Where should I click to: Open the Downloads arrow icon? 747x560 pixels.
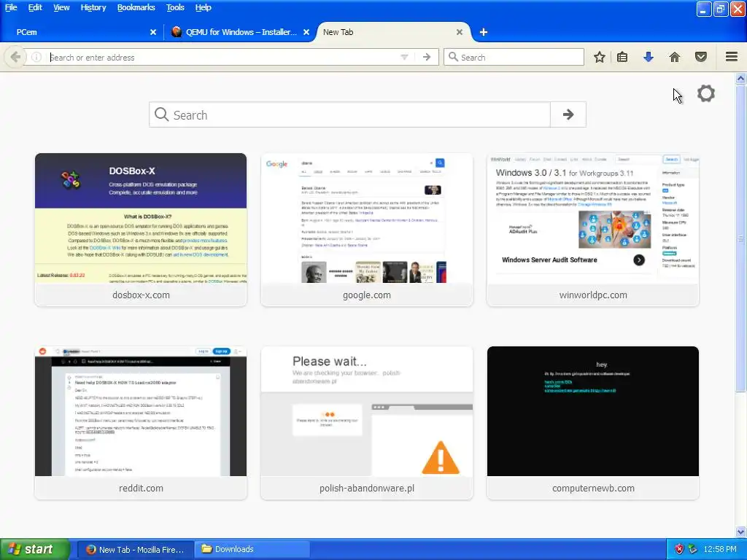point(648,57)
